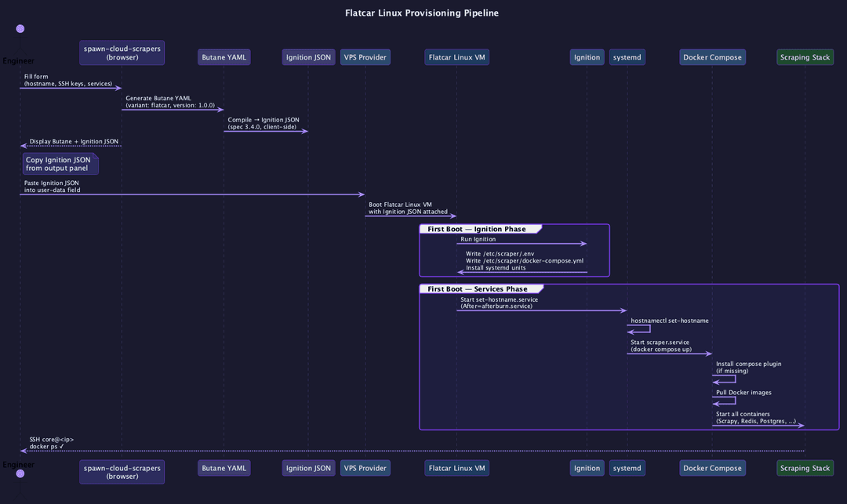Viewport: 847px width, 504px height.
Task: Select the green Scraping Stack box at top
Action: tap(805, 57)
